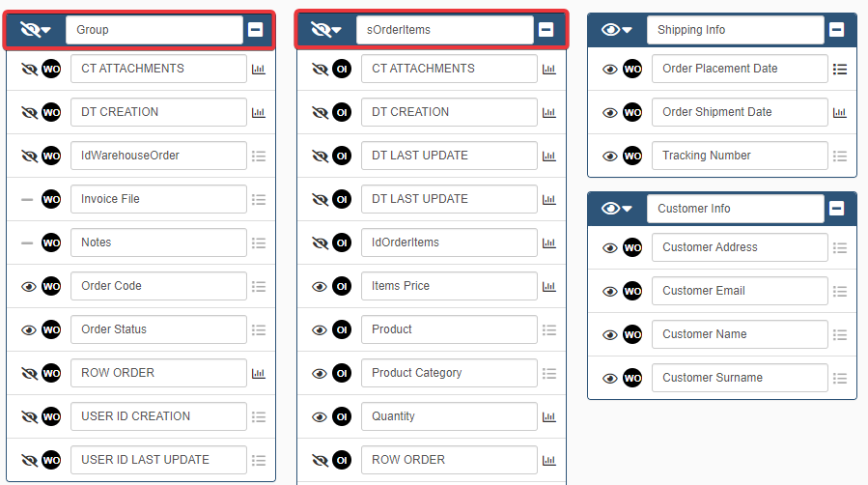Click chart icon next to Items Price
The image size is (868, 485).
pos(549,286)
